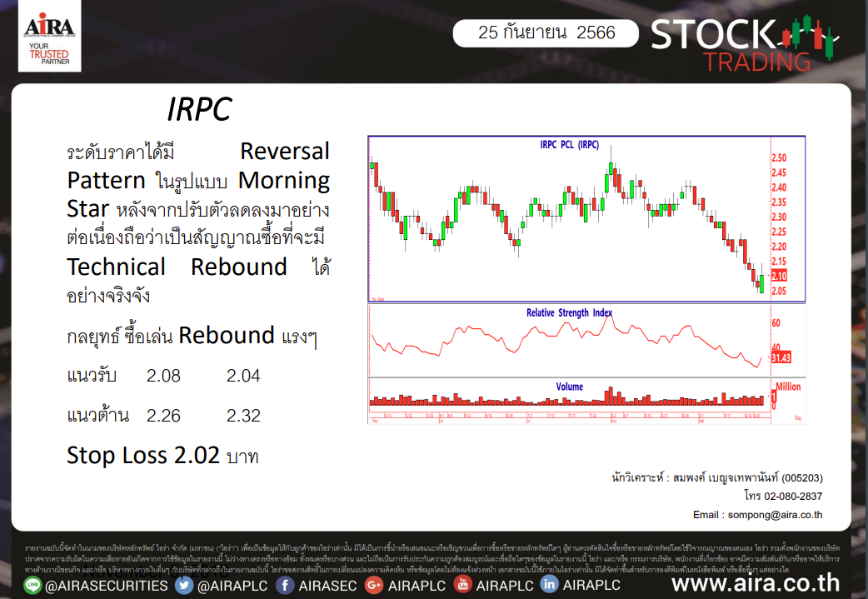Click the IRPC PCL (IRPC) chart title
This screenshot has height=599, width=868.
(570, 144)
